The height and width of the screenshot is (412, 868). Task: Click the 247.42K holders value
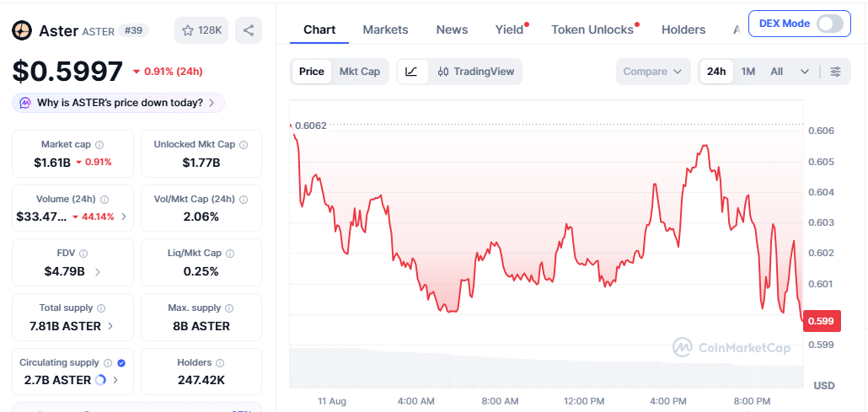(201, 380)
